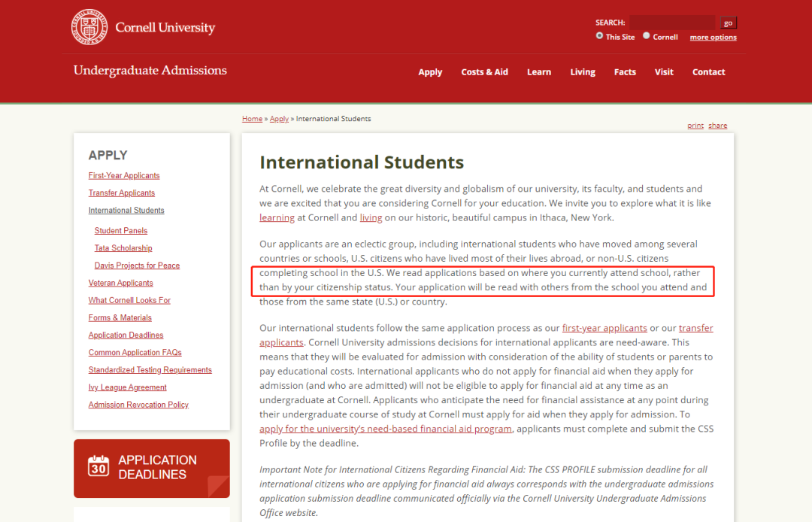Open What Cornell Looks For link
This screenshot has height=522, width=812.
click(x=129, y=300)
